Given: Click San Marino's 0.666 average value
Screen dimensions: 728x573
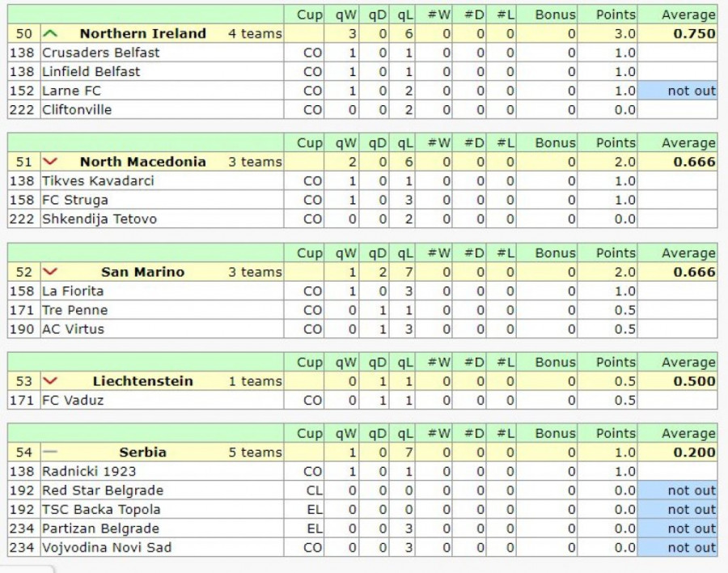Looking at the screenshot, I should point(694,272).
